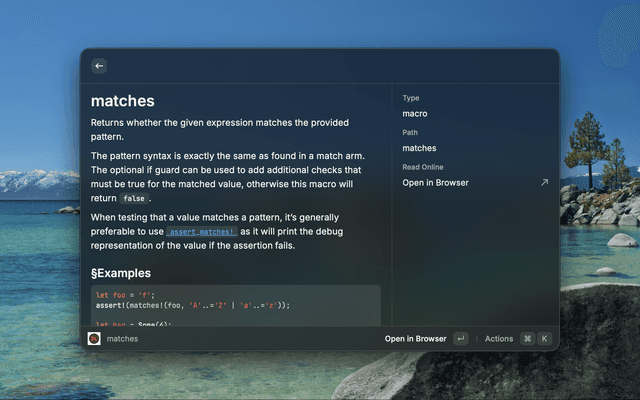Click the Command key symbol
The height and width of the screenshot is (400, 640).
pos(527,339)
